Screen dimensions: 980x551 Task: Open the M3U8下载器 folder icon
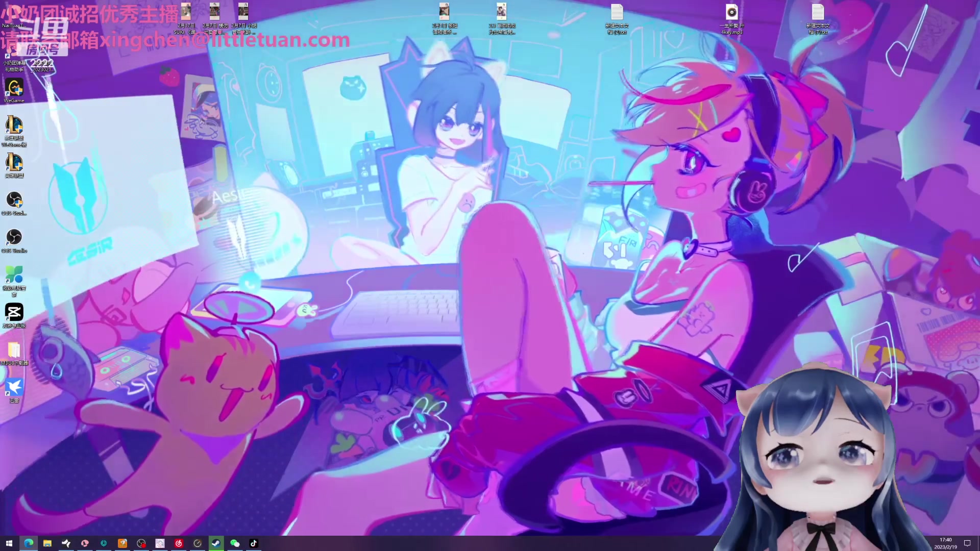pyautogui.click(x=14, y=350)
